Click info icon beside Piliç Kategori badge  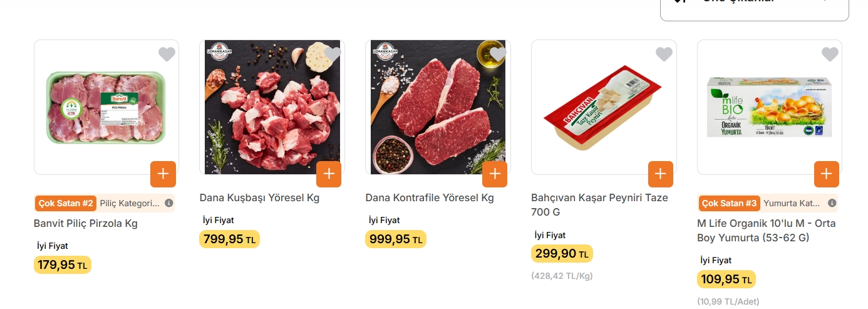169,203
